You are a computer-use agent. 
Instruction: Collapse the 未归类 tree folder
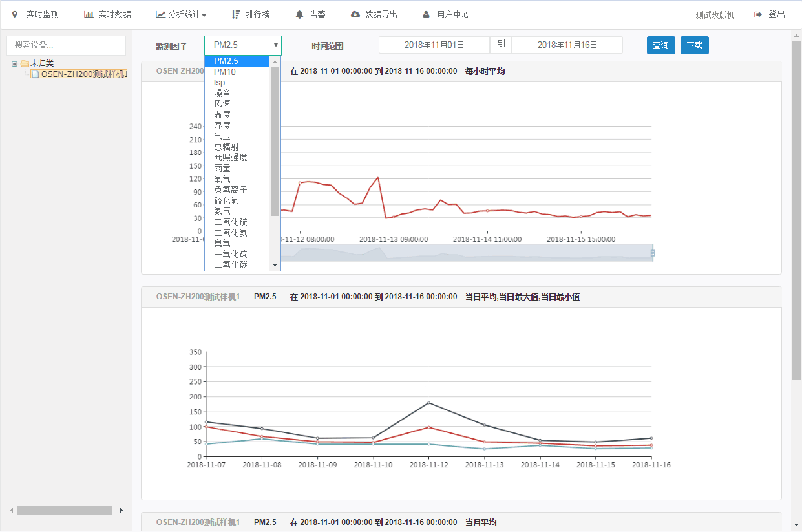pyautogui.click(x=14, y=63)
